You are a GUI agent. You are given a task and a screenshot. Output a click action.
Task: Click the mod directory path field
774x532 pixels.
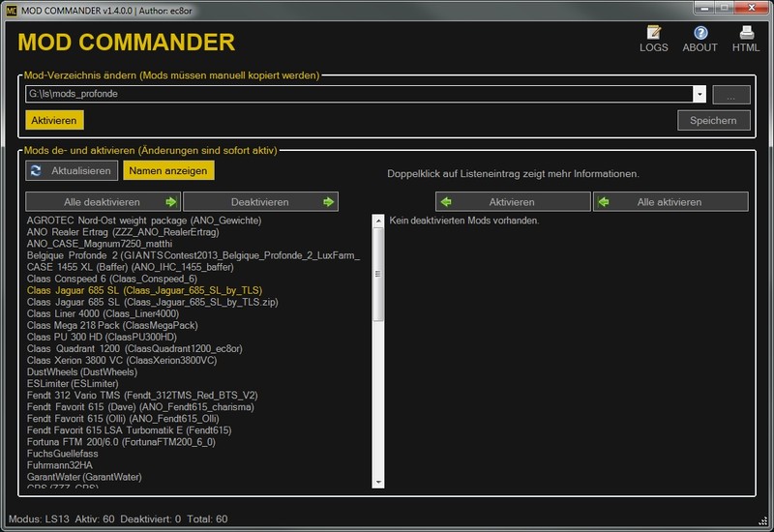(358, 95)
